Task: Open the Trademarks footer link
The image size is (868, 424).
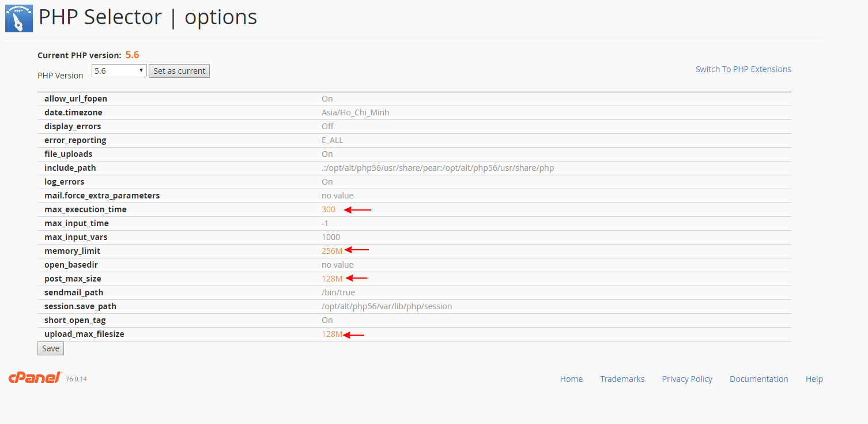Action: pos(622,379)
